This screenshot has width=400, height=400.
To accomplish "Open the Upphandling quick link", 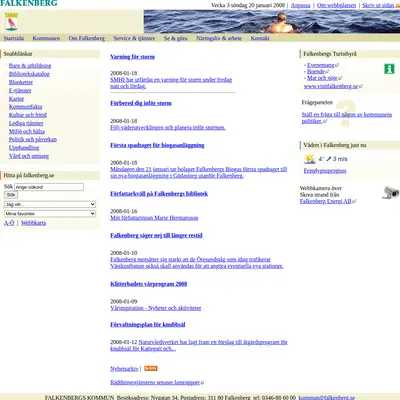I will (x=24, y=148).
